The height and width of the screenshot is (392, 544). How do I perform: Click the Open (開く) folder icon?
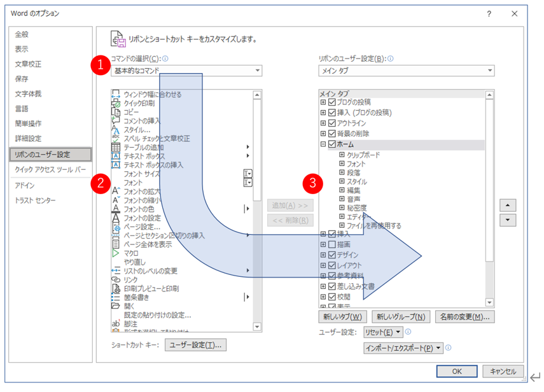116,305
